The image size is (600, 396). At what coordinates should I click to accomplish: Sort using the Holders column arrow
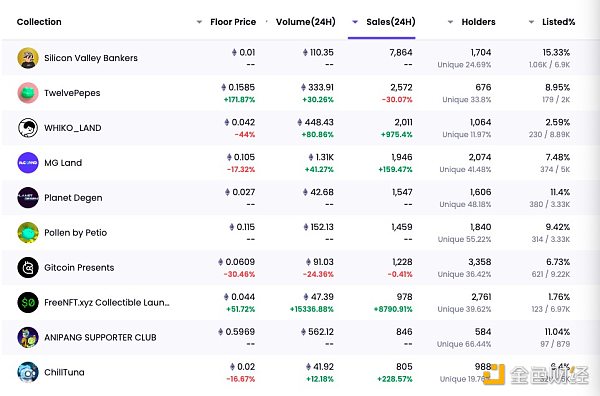[450, 22]
